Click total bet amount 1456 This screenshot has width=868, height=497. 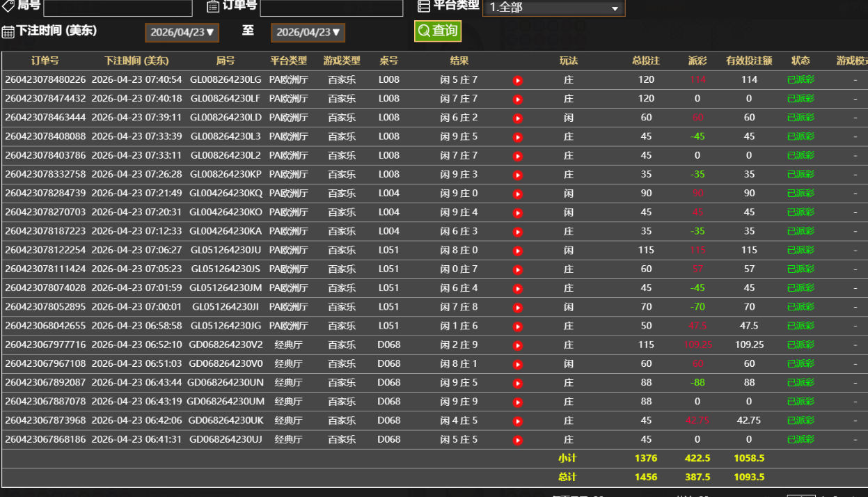click(x=646, y=477)
